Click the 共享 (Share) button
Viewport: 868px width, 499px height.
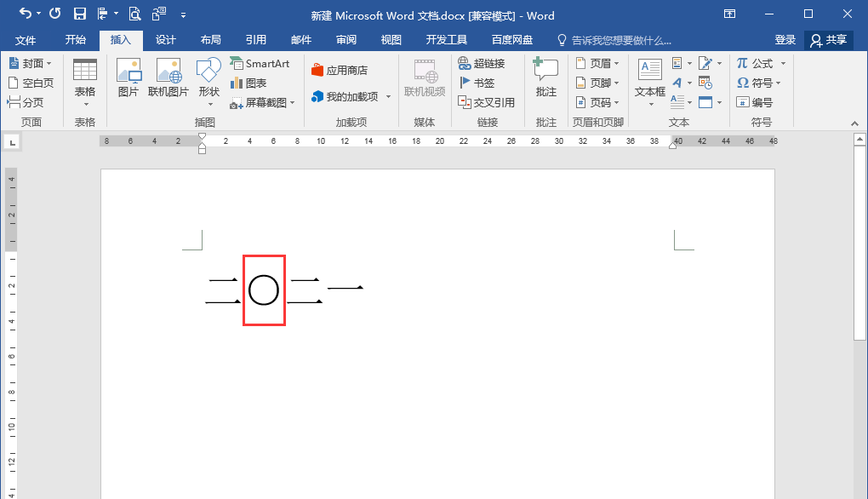(x=828, y=40)
